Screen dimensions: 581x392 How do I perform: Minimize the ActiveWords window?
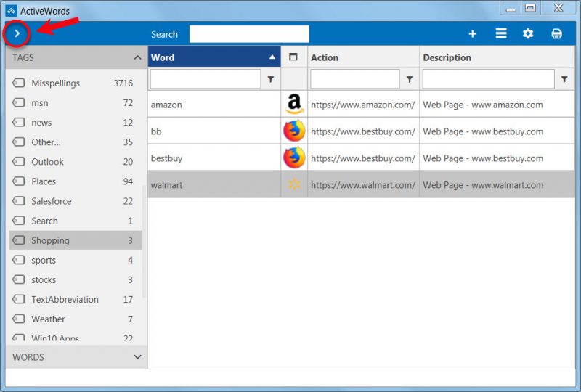coord(511,8)
